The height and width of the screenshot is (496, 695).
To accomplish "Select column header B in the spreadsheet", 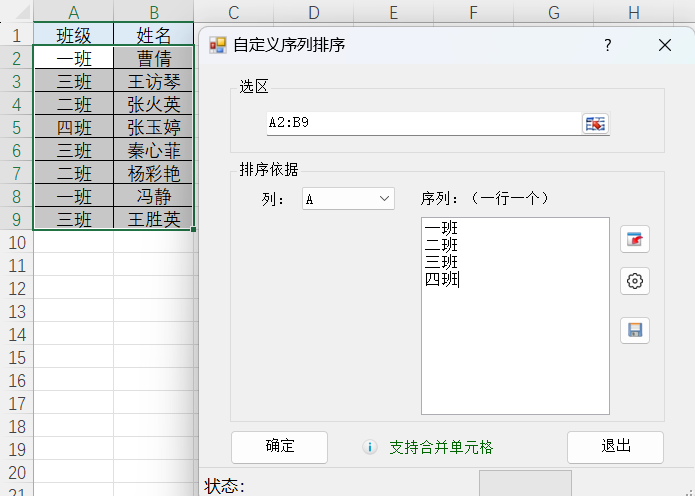I will click(154, 12).
